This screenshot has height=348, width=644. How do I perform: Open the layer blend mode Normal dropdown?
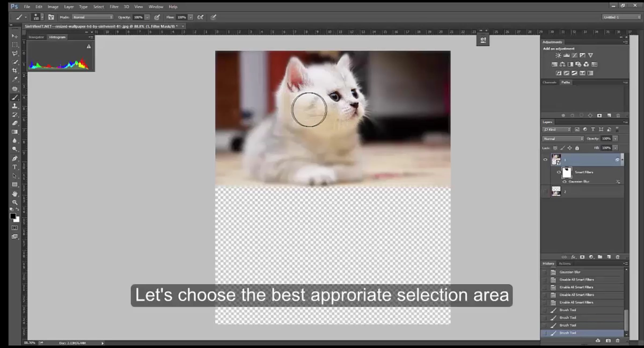point(563,139)
